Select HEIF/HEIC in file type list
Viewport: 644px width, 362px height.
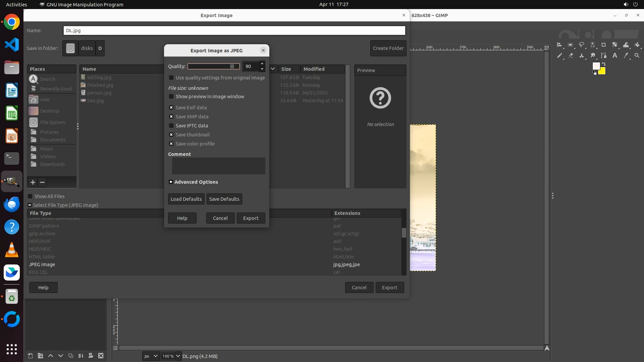(40, 249)
